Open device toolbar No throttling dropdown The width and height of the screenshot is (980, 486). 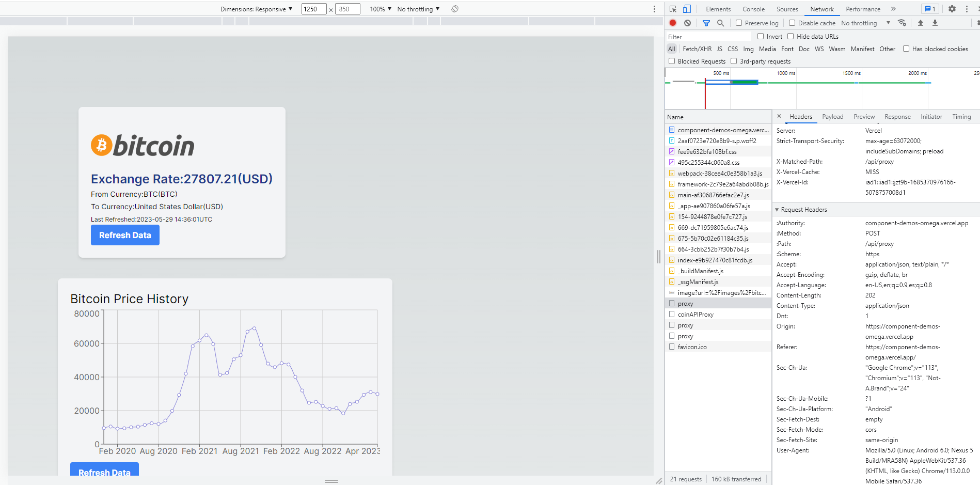418,9
